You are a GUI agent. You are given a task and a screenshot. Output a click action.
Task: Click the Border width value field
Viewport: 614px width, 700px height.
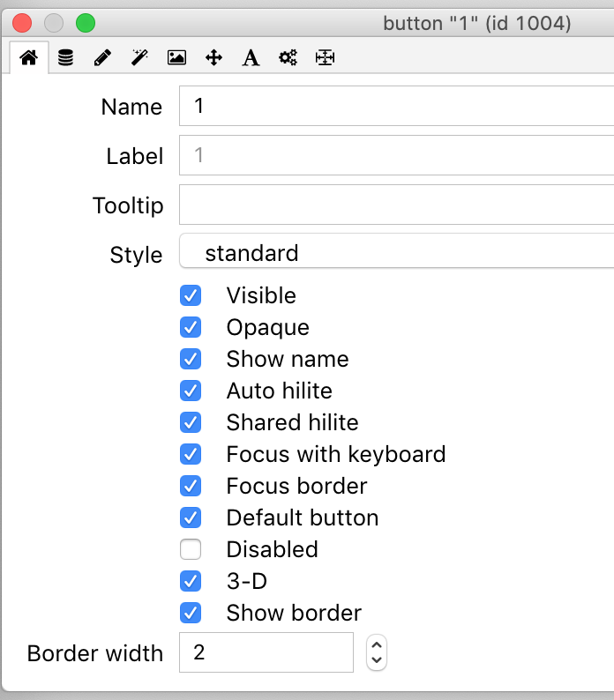click(266, 652)
